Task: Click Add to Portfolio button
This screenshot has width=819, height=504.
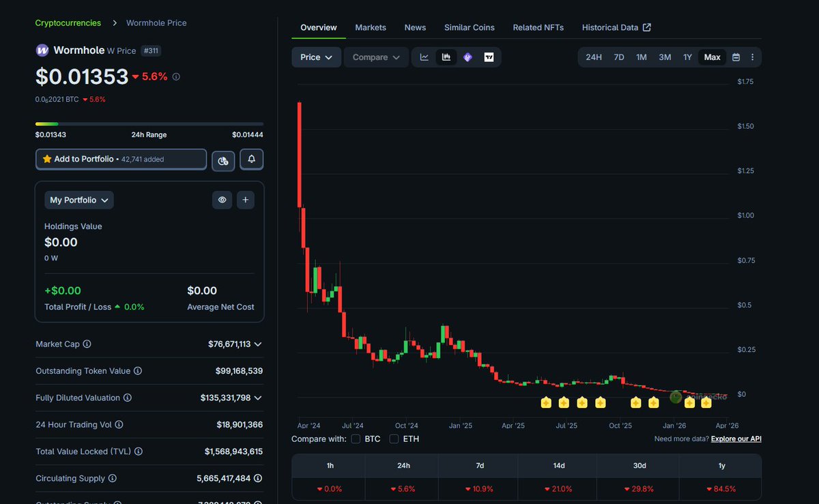Action: click(x=121, y=159)
